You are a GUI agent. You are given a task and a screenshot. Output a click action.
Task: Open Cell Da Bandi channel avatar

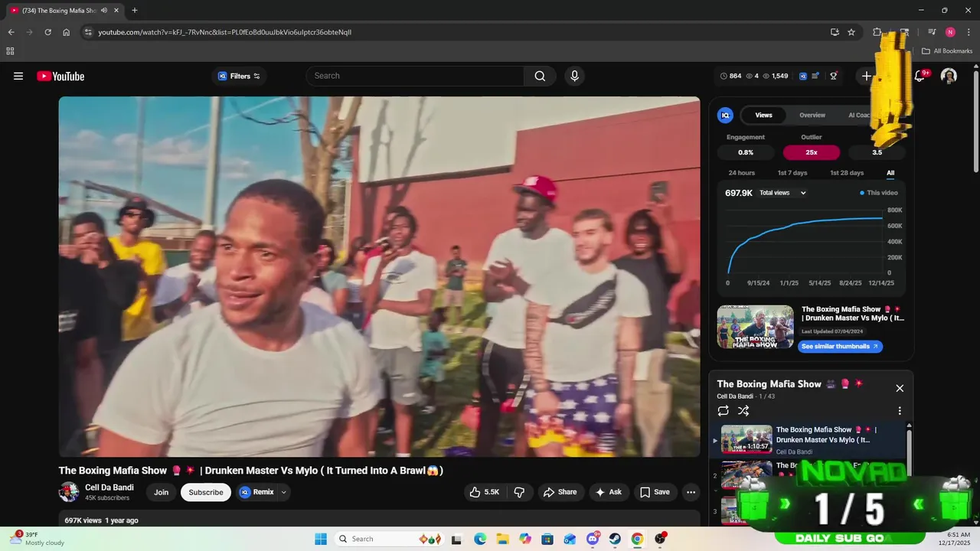coord(69,492)
